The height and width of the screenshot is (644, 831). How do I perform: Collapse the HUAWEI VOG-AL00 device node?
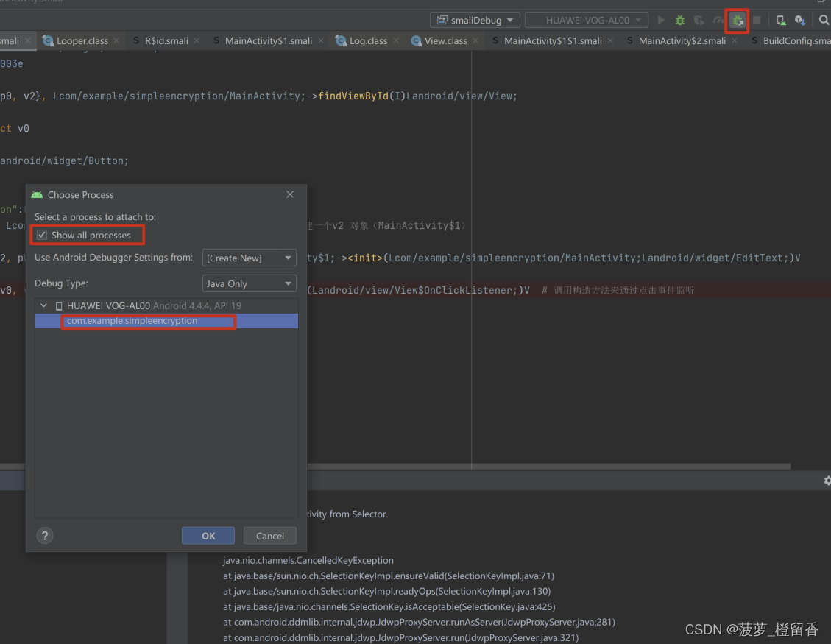click(x=44, y=305)
